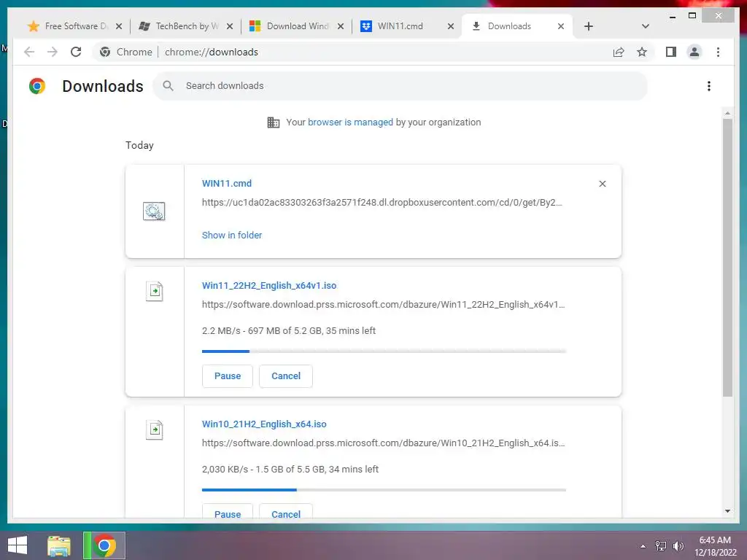Close the Download Windows tab
Viewport: 747px width, 560px height.
pos(341,26)
